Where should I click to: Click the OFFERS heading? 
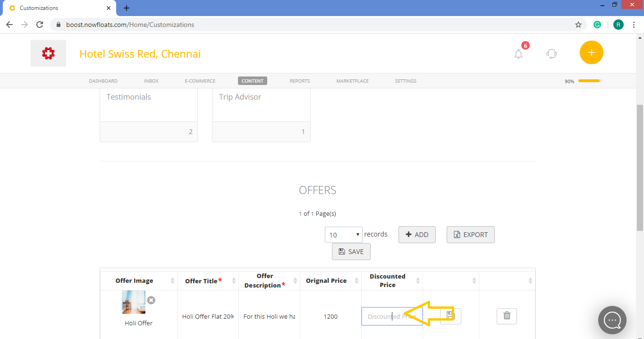pyautogui.click(x=318, y=190)
